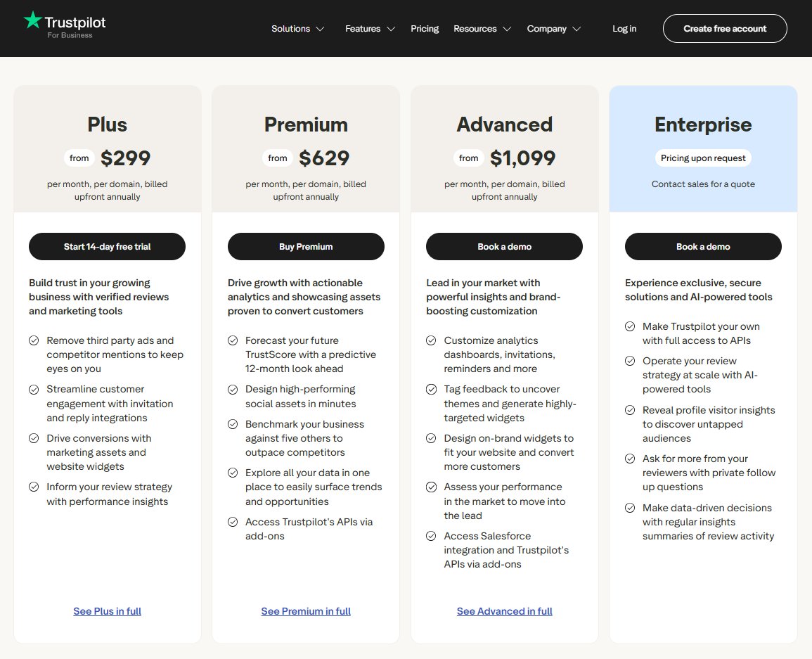This screenshot has width=812, height=659.
Task: Click the checkmark beside 'Access Trustpilot's APIs'
Action: coord(233,522)
